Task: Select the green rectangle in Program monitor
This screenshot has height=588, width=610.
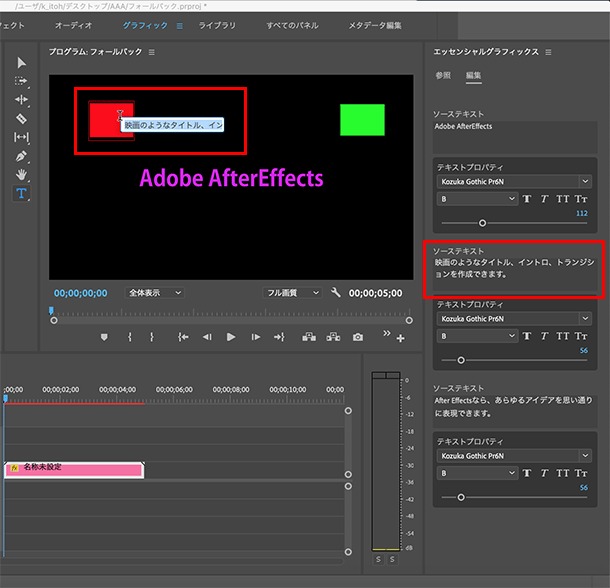Action: (x=362, y=120)
